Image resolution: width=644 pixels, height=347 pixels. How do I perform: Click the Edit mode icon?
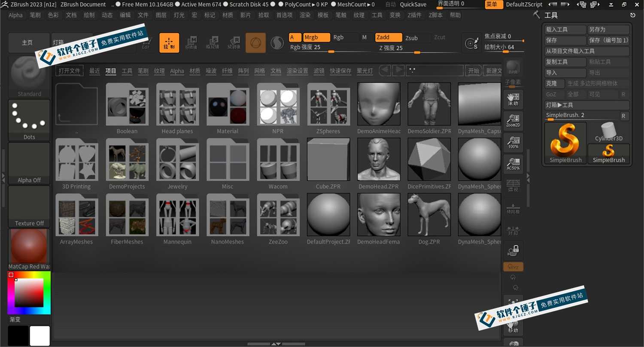point(146,43)
